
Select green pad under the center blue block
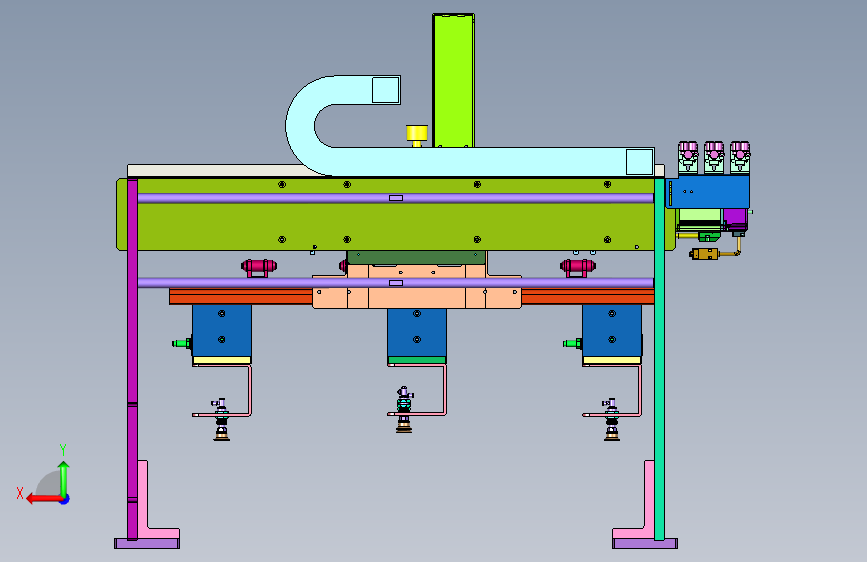(417, 360)
